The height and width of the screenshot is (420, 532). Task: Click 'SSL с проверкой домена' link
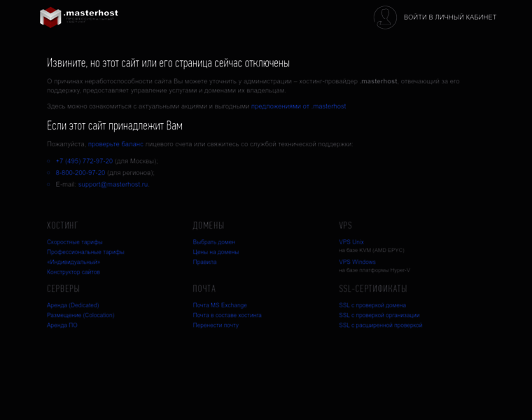[372, 305]
